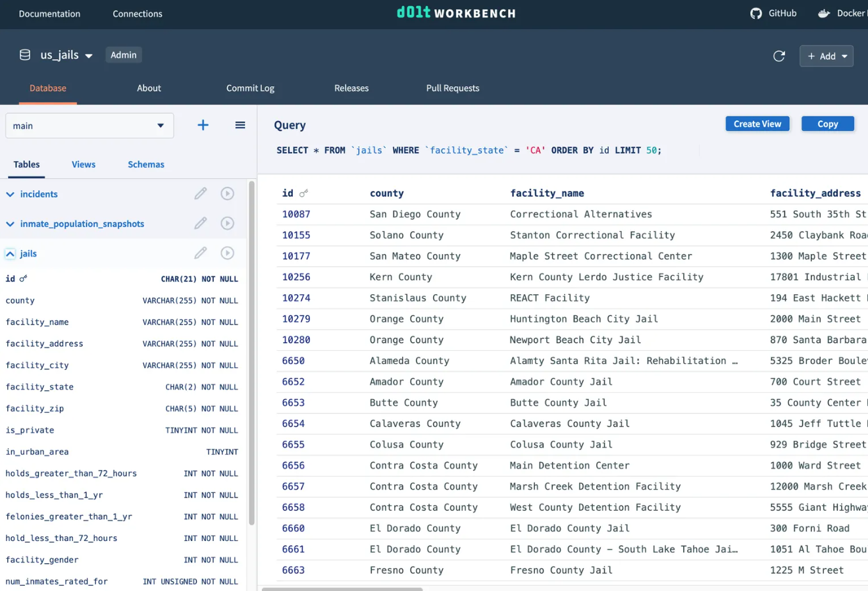Click the Maple Street Correctional Center cell
This screenshot has width=868, height=591.
601,256
